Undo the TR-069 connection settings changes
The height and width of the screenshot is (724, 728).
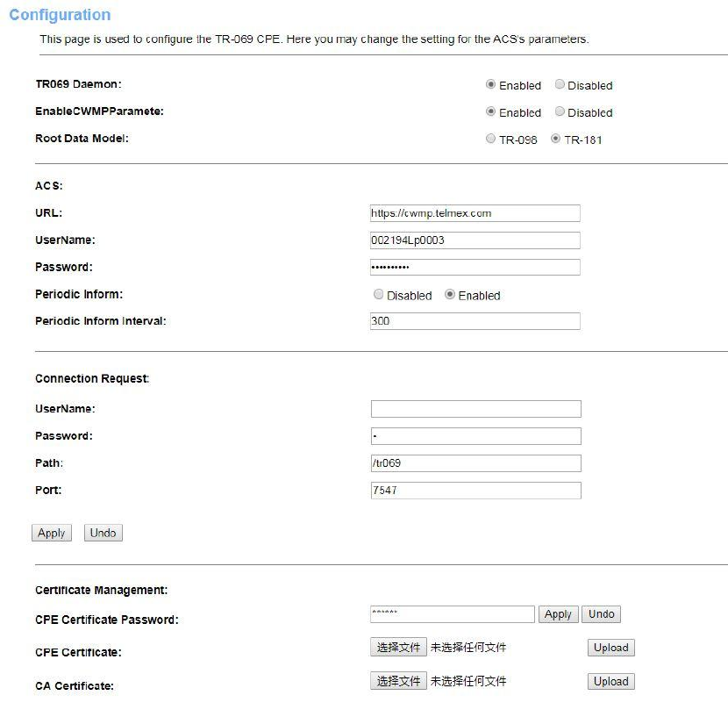click(103, 533)
